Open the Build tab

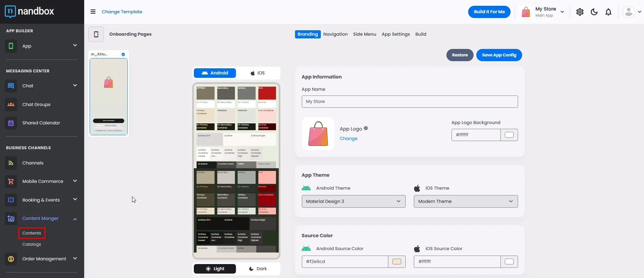pos(421,34)
